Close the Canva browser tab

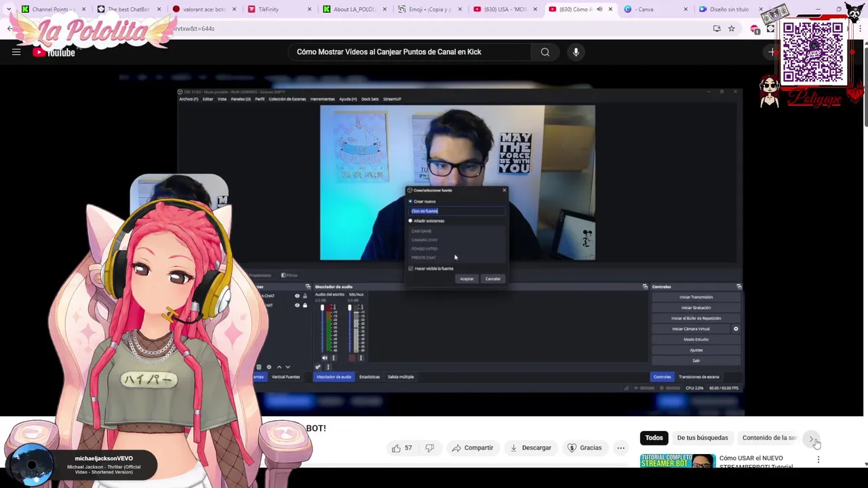pyautogui.click(x=685, y=9)
